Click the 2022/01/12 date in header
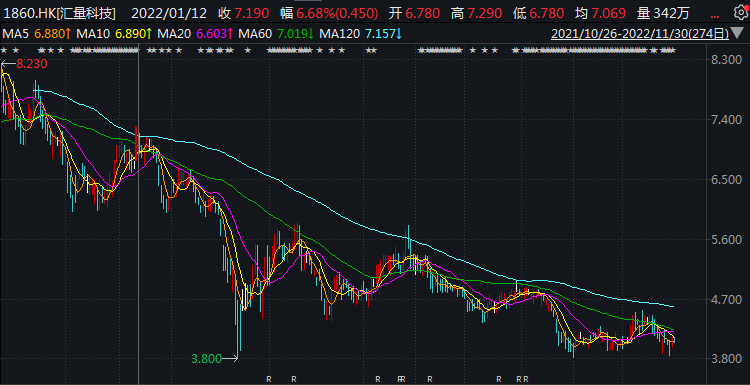This screenshot has width=750, height=385. (x=169, y=13)
